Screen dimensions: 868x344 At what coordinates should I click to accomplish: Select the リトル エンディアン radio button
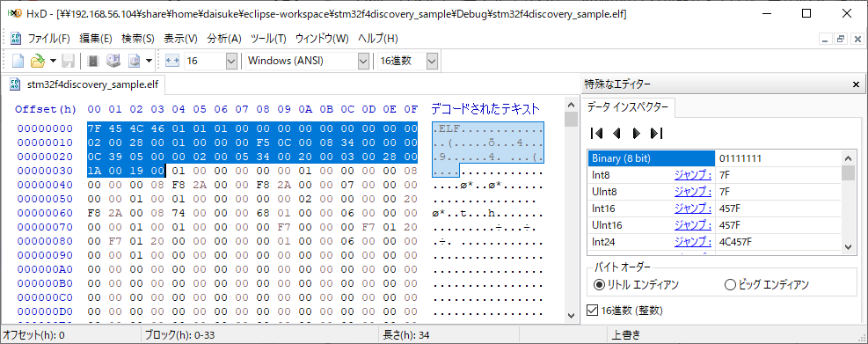click(x=599, y=285)
